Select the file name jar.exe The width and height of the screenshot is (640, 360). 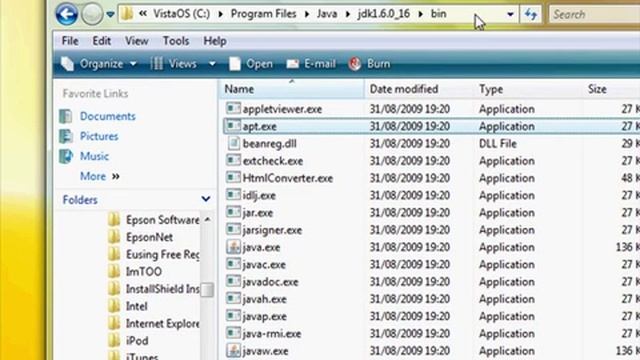click(x=258, y=213)
